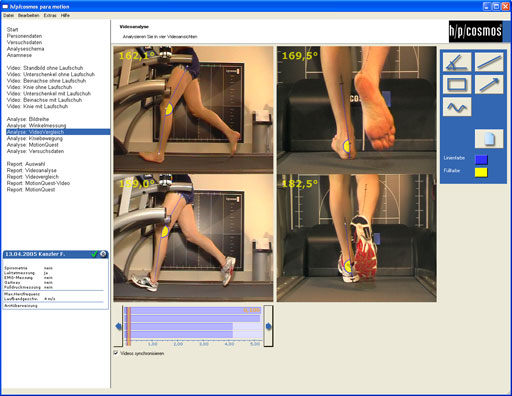
Task: Maximize the h/p/cosmos para motion window
Action: point(496,6)
